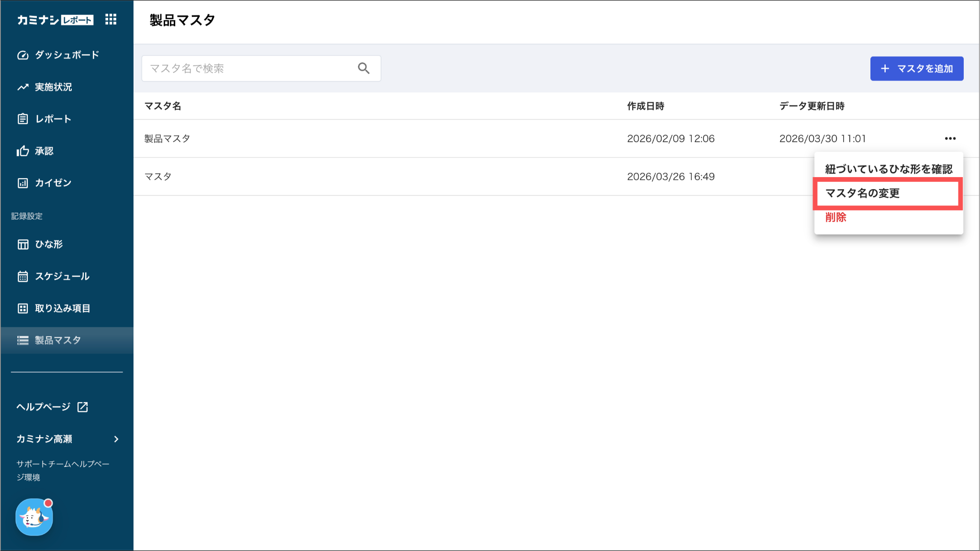Open the support chat mascot icon

[34, 517]
